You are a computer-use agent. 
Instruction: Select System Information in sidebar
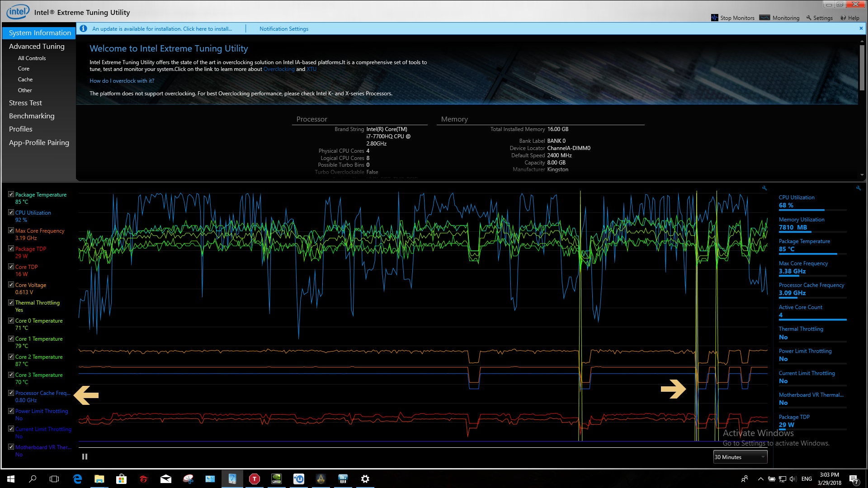point(39,33)
